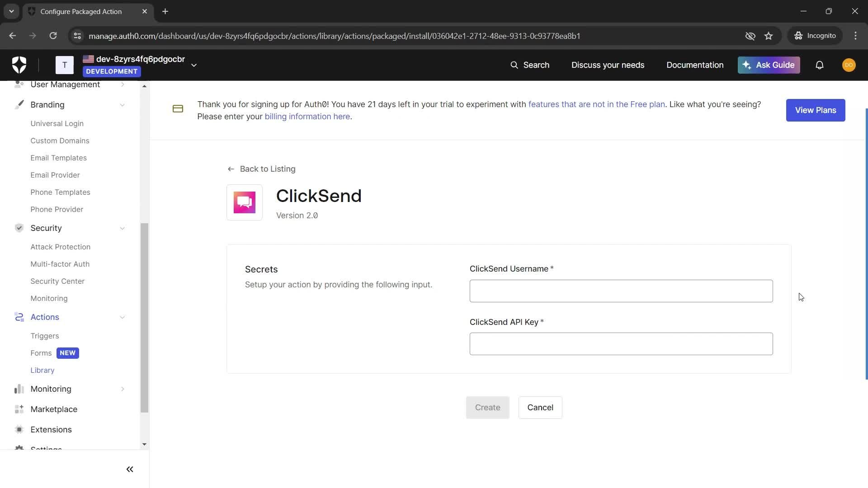Close the Configure Packaged Action tab
Viewport: 868px width, 488px height.
[x=145, y=11]
